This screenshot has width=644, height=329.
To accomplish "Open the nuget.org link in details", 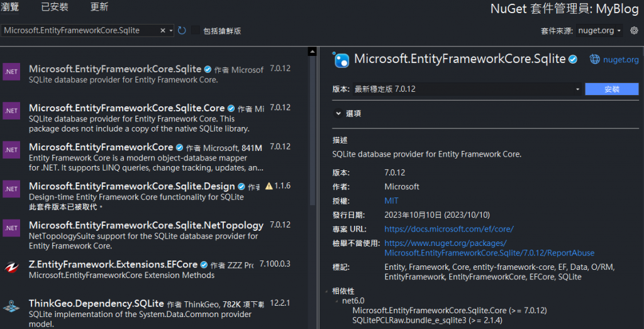I will coord(621,60).
